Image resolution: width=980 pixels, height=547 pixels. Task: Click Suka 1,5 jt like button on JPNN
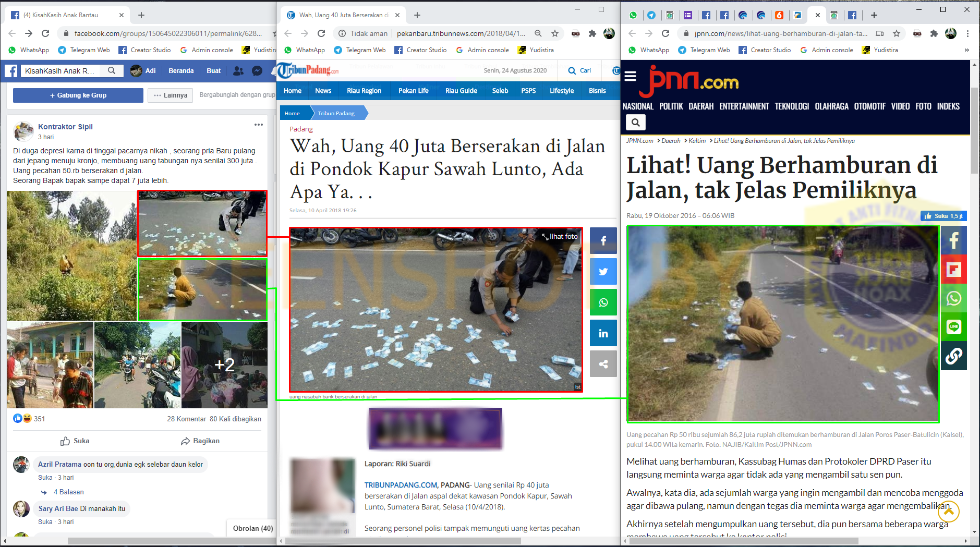(945, 216)
